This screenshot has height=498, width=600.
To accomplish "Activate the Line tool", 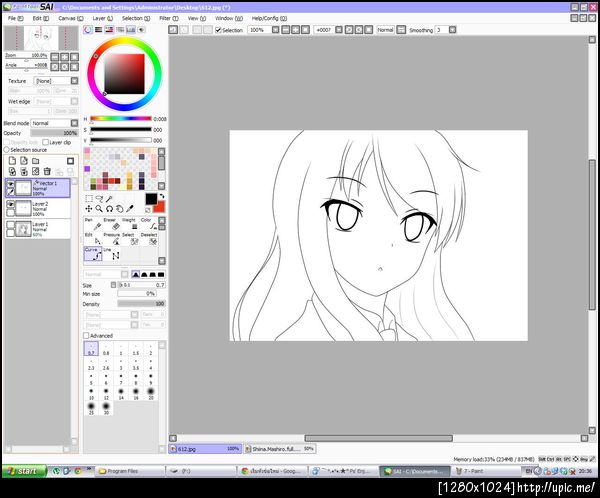I will coord(112,254).
